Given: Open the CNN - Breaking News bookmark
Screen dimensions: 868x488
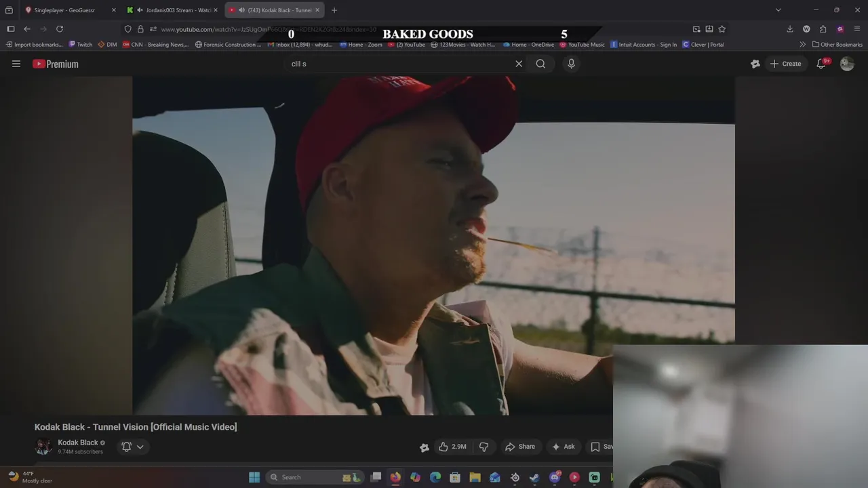Looking at the screenshot, I should click(156, 45).
